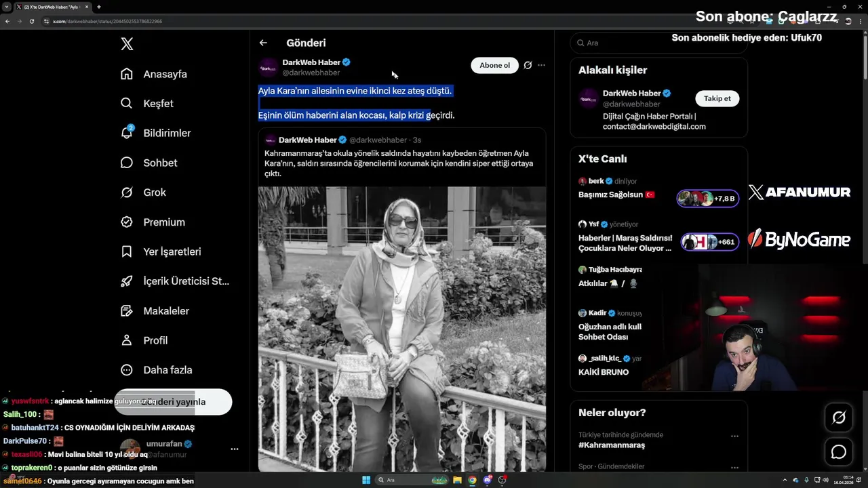868x488 pixels.
Task: Click the Grok icon beside Abone ol
Action: (x=528, y=65)
